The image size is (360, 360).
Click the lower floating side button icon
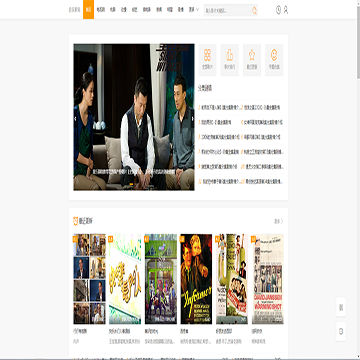click(x=341, y=331)
